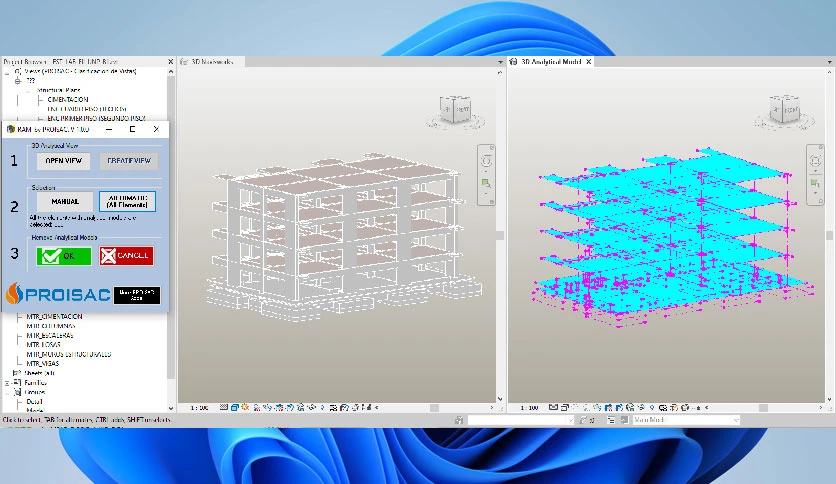Image resolution: width=836 pixels, height=484 pixels.
Task: Click left view horizontal scrollbar thumb
Action: tap(435, 408)
